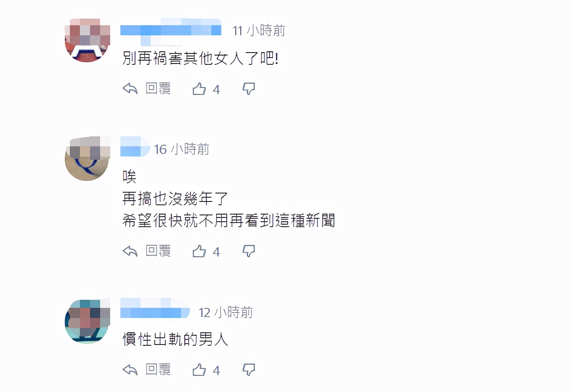573x392 pixels.
Task: Open blurred username of the 11 小時前 comment
Action: point(171,30)
